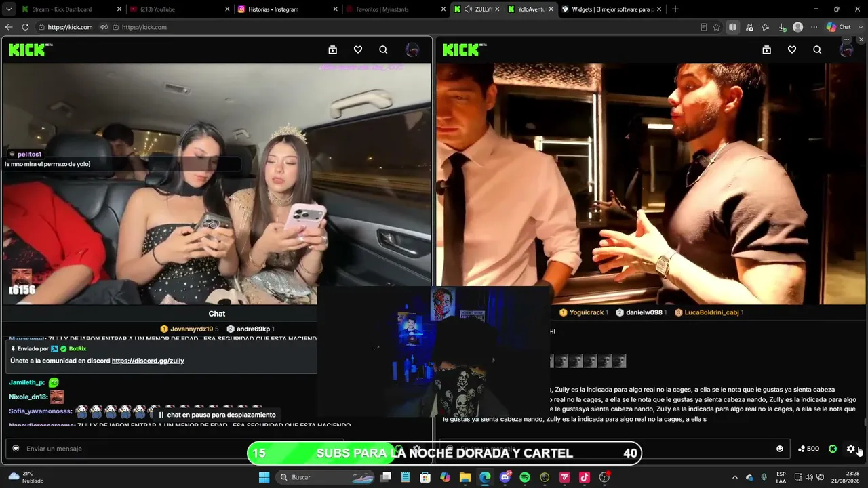
Task: Mute the ZULLY tab via speaker icon
Action: click(x=468, y=9)
